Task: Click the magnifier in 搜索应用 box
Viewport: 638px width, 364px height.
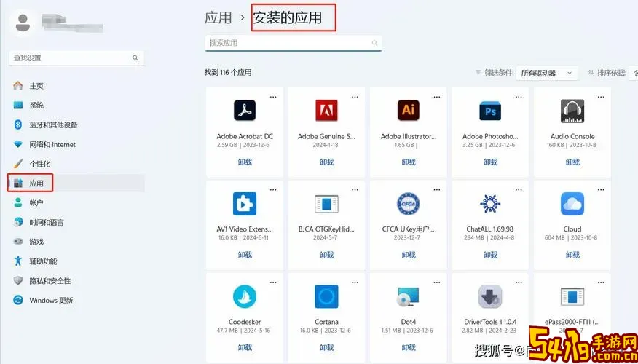Action: (374, 43)
